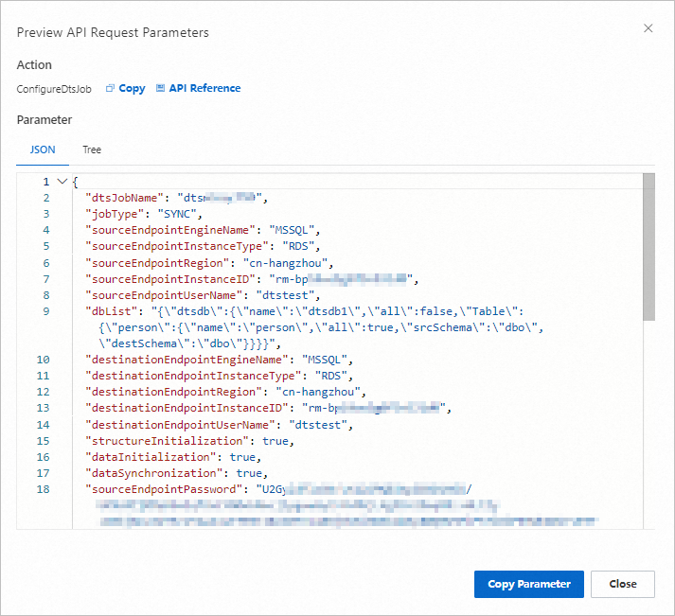Switch to the Tree tab
Image resolution: width=675 pixels, height=616 pixels.
92,150
